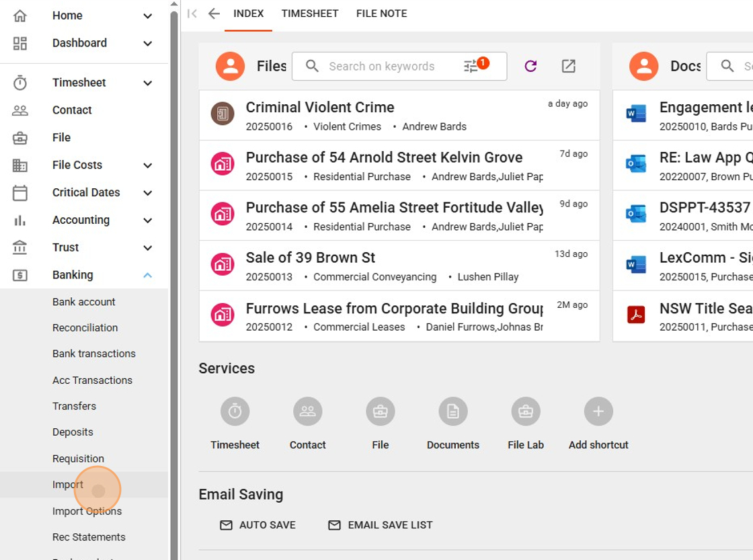Open the Timesheet service shortcut
This screenshot has height=560, width=753.
(235, 411)
